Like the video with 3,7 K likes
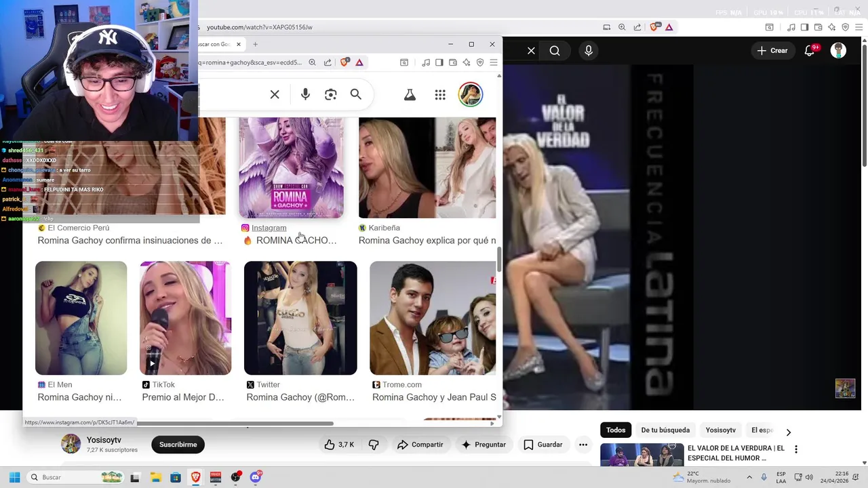868x488 pixels. tap(339, 445)
